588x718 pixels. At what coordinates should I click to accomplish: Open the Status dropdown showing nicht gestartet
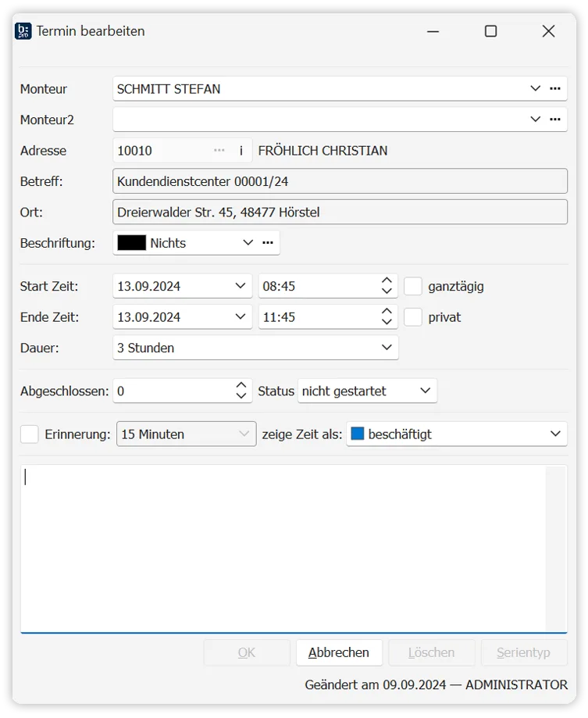(x=426, y=391)
